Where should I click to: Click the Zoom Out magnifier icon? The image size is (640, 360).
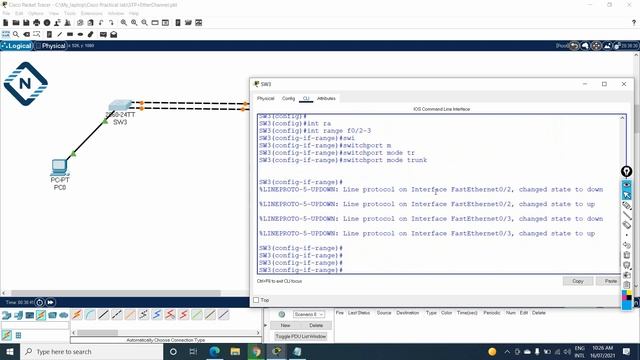pos(144,23)
